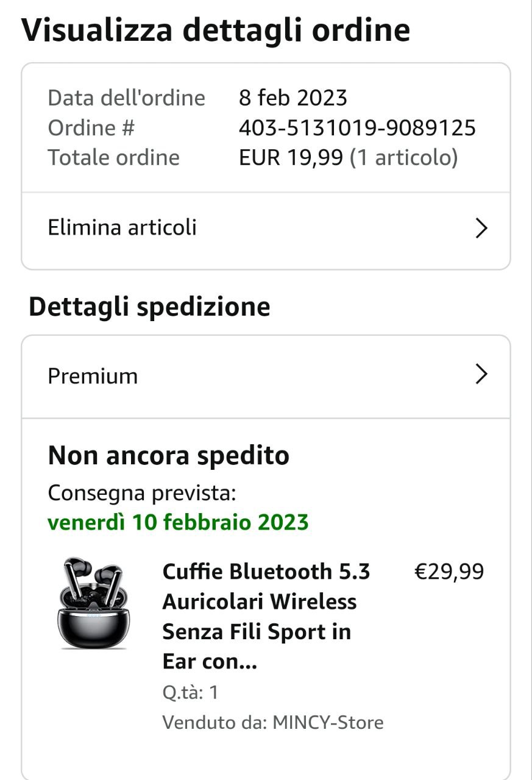532x780 pixels.
Task: Select order number 403-5131019-9089125
Action: [x=357, y=128]
